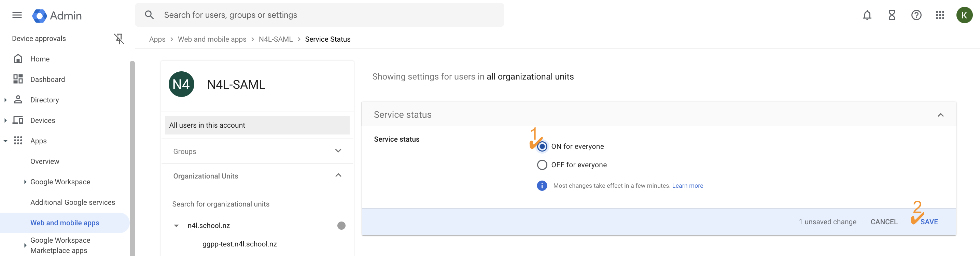
Task: Click the status dot beside n4l.school.nz
Action: point(341,226)
